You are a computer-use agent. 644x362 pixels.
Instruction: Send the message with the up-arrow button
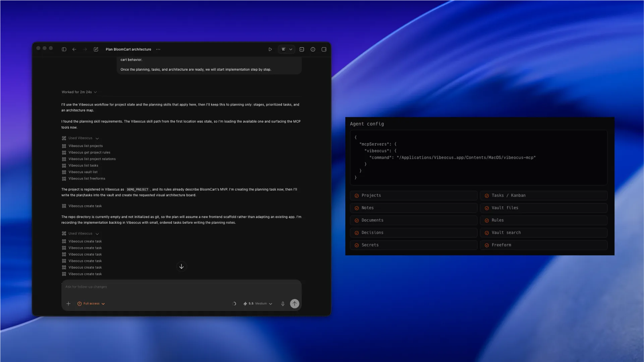(294, 304)
